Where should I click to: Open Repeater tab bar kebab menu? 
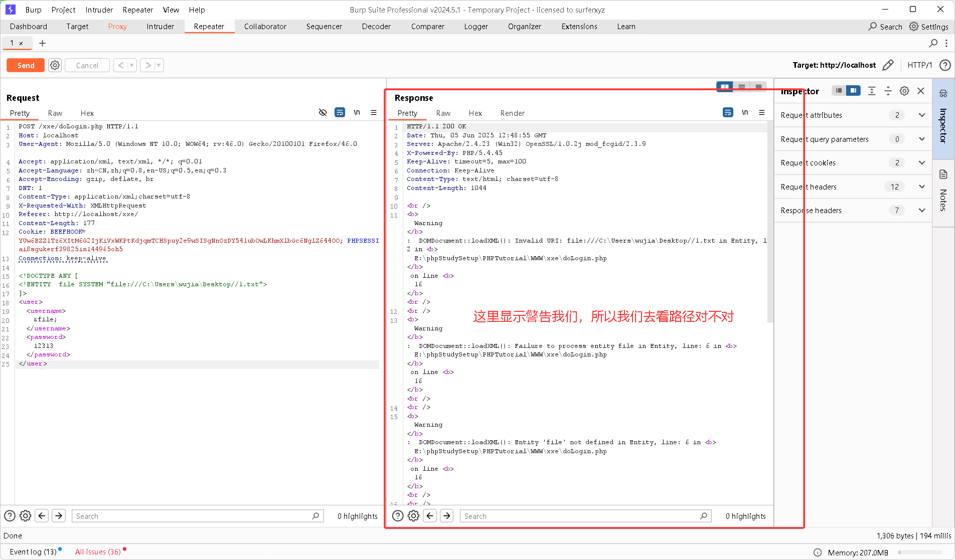pyautogui.click(x=946, y=43)
